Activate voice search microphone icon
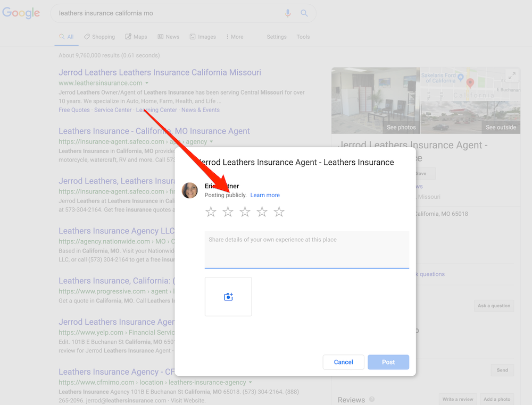The image size is (532, 405). coord(288,13)
